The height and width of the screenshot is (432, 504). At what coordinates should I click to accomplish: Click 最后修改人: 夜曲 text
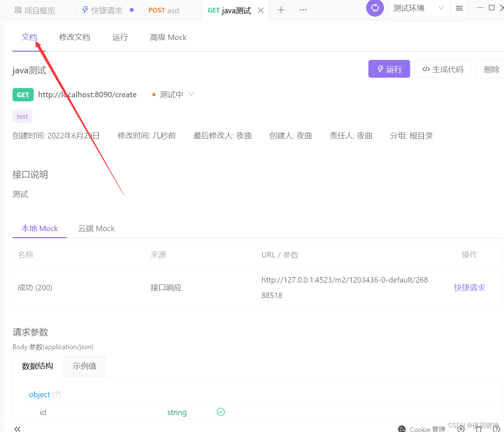click(223, 136)
